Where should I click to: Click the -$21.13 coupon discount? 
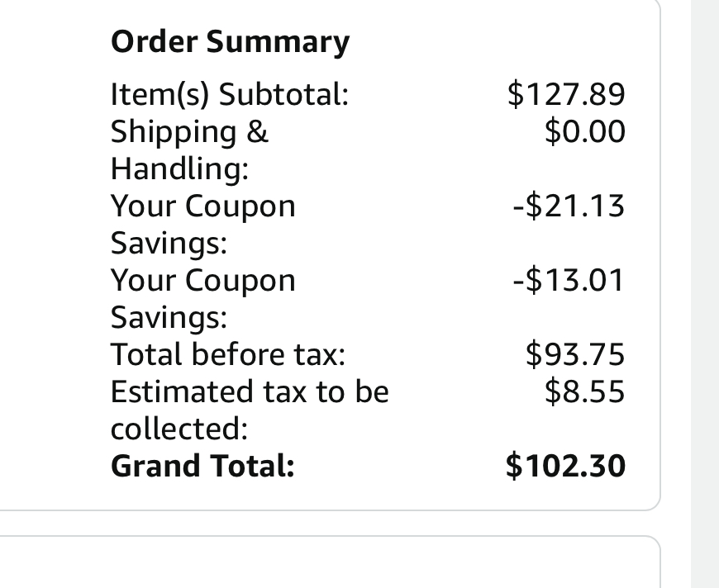(568, 206)
